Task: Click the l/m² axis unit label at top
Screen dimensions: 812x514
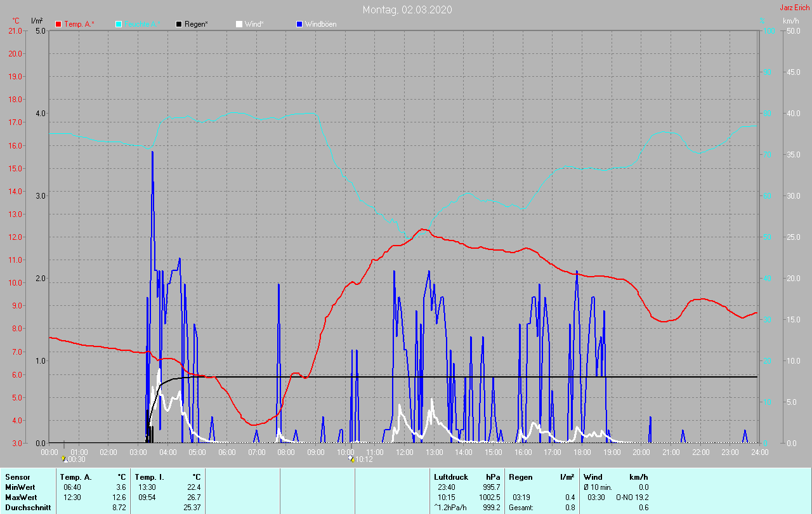Action: click(x=37, y=21)
